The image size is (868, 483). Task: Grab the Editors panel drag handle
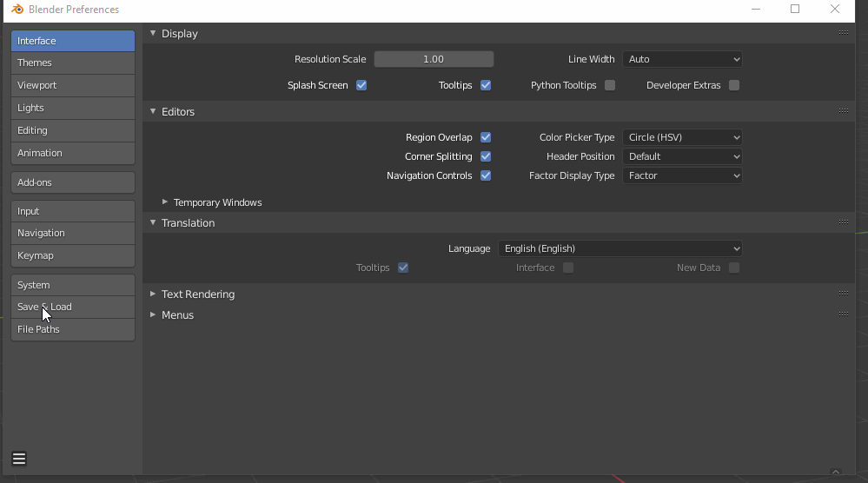(843, 111)
